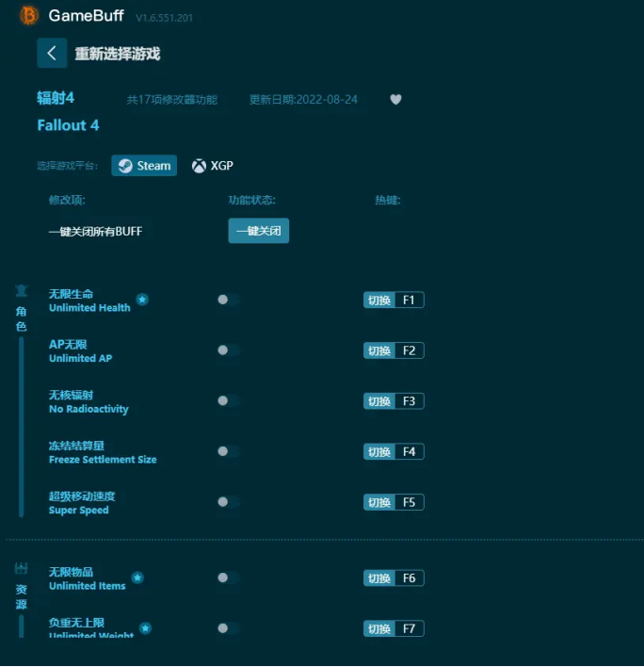Viewport: 644px width, 667px height.
Task: Toggle Unlimited Health switch
Action: pyautogui.click(x=228, y=300)
